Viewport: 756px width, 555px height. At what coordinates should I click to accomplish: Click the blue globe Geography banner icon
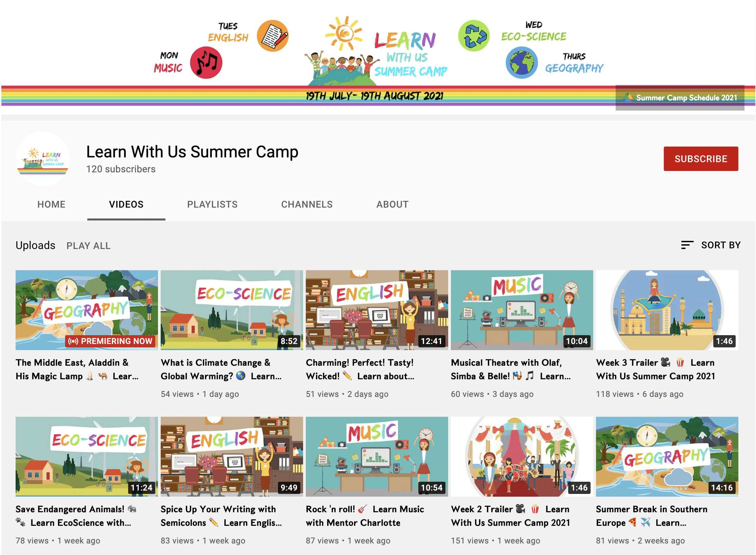[x=521, y=63]
